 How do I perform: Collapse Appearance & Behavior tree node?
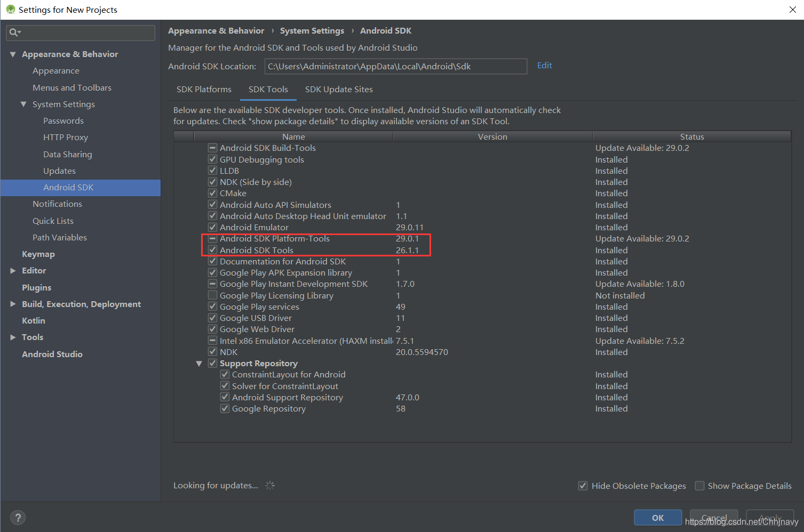click(13, 54)
